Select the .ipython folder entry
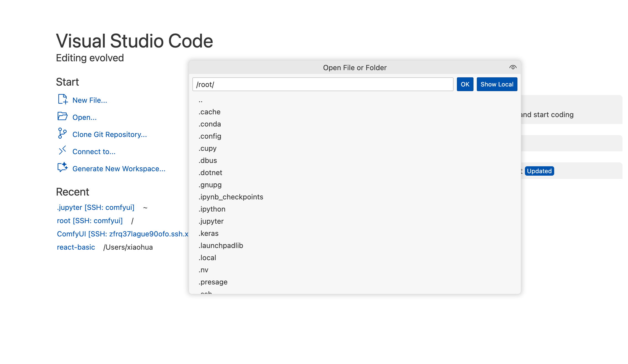Viewport: 628px width, 364px height. (x=355, y=209)
